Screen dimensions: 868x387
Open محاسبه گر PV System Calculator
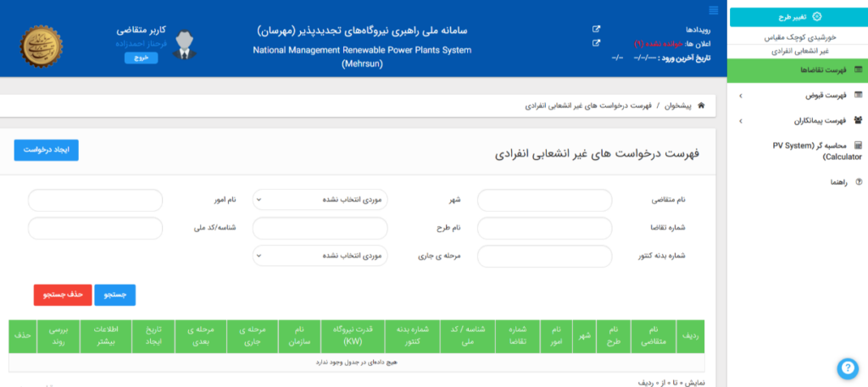click(x=797, y=151)
